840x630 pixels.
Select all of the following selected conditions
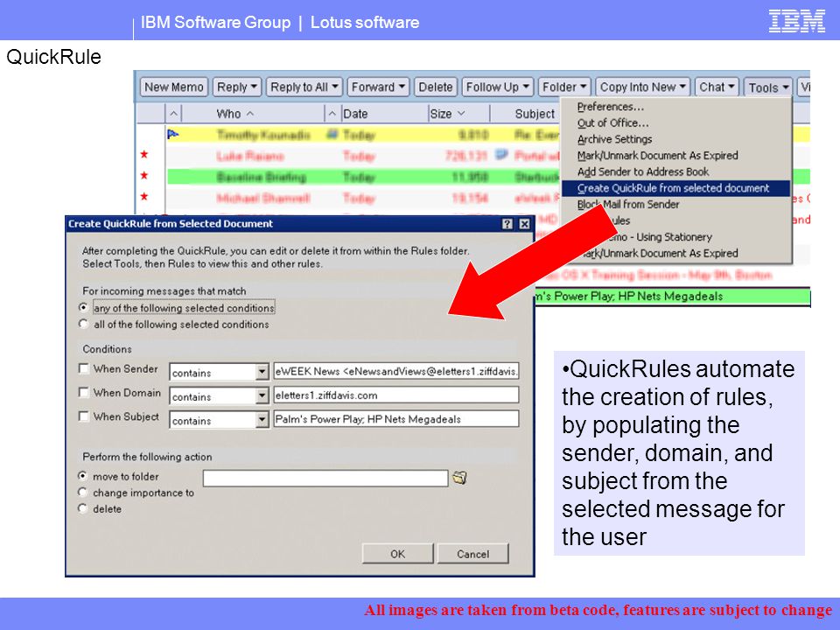(x=83, y=324)
